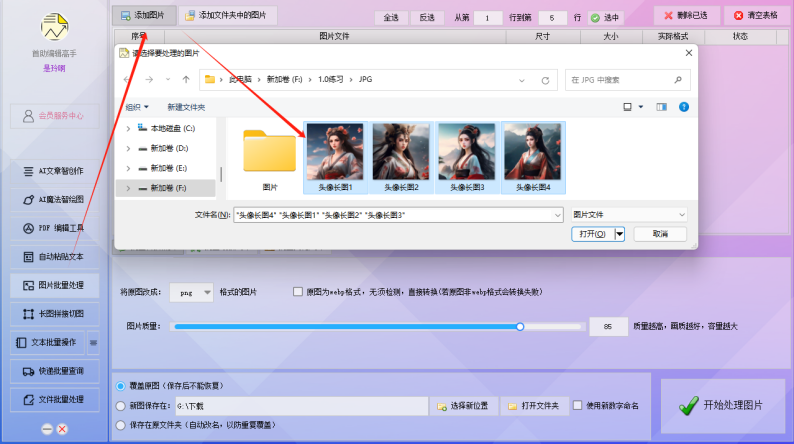This screenshot has height=444, width=794.
Task: Toggle the preview pane icon
Action: click(x=661, y=107)
